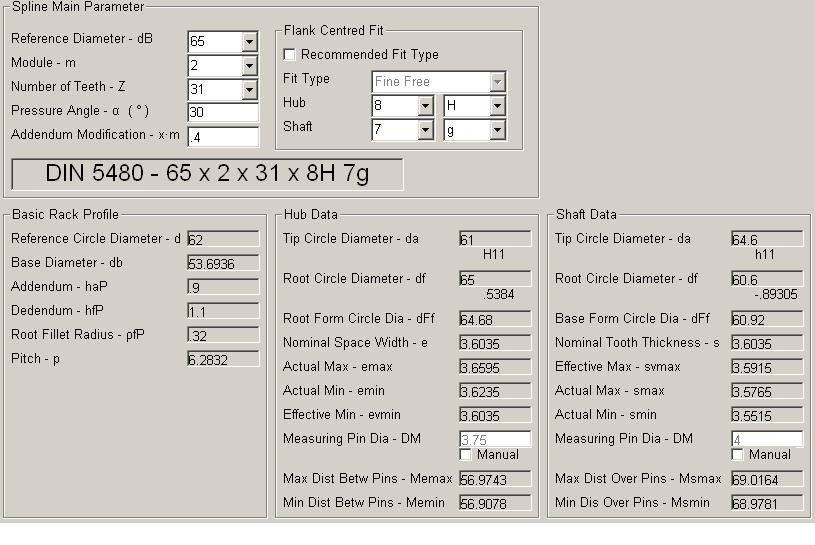This screenshot has height=545, width=815.
Task: Enable the Recommended Fit Type checkbox
Action: pyautogui.click(x=290, y=55)
